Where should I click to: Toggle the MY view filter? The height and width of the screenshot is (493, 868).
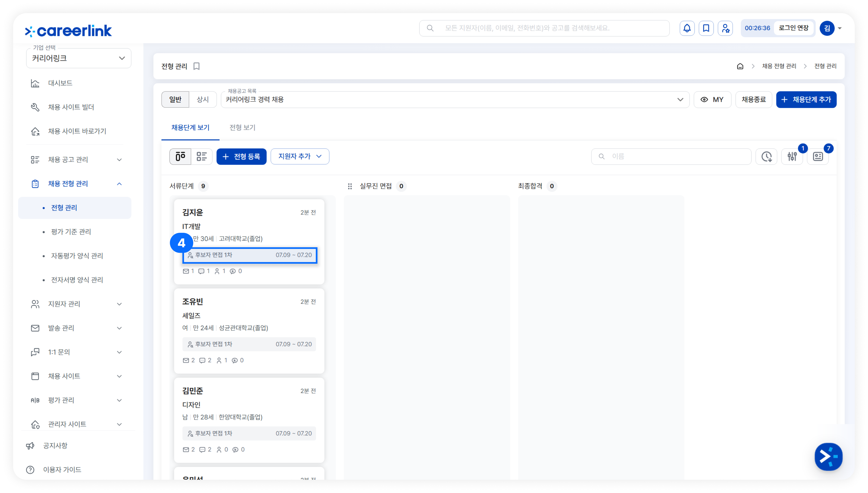[712, 100]
